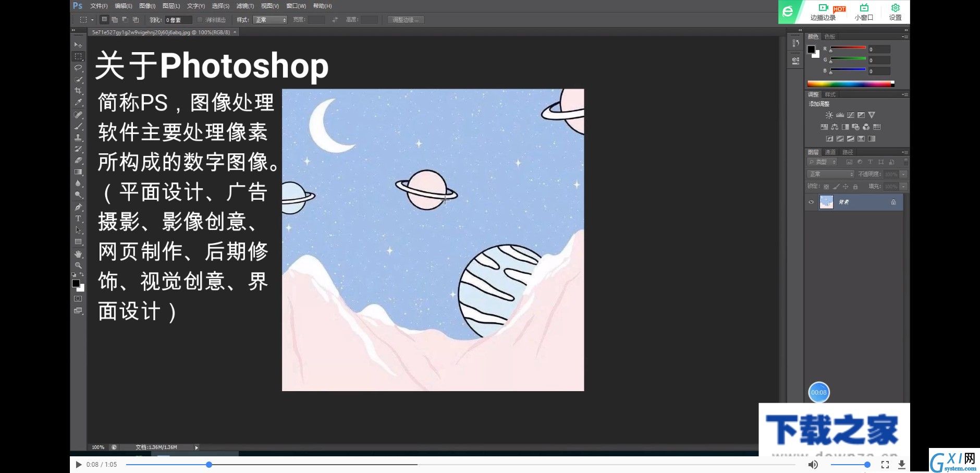Select the Zoom tool

[78, 265]
